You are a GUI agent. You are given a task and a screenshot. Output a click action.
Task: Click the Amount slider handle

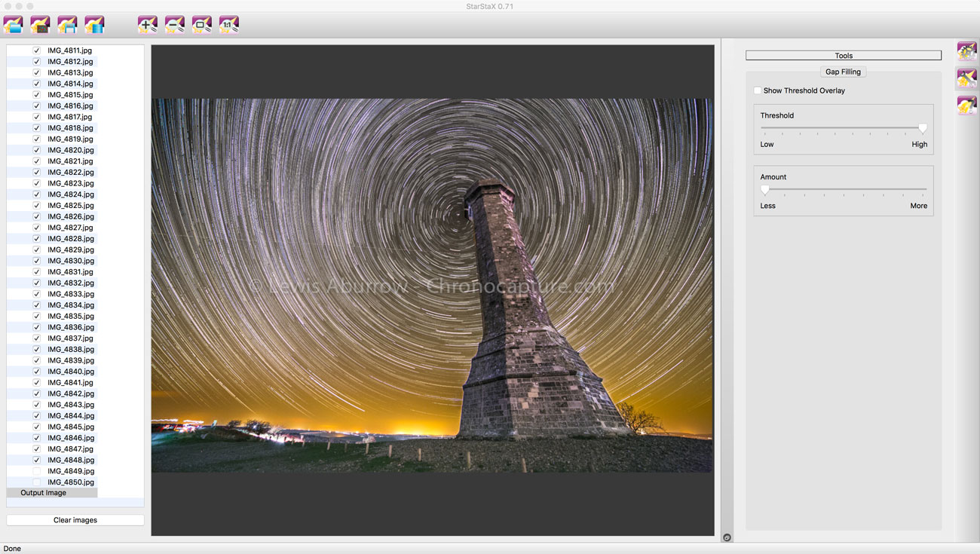pos(765,190)
